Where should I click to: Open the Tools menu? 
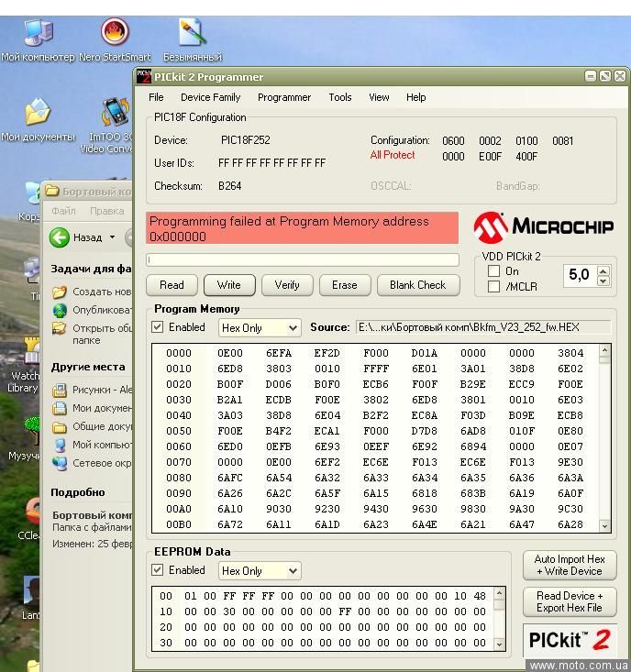(x=340, y=97)
